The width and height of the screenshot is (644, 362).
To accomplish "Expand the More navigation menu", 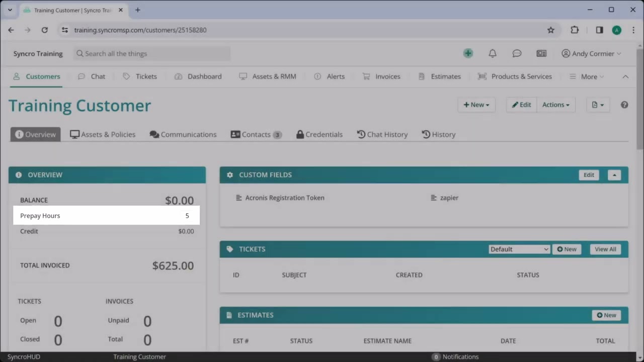I will tap(586, 76).
